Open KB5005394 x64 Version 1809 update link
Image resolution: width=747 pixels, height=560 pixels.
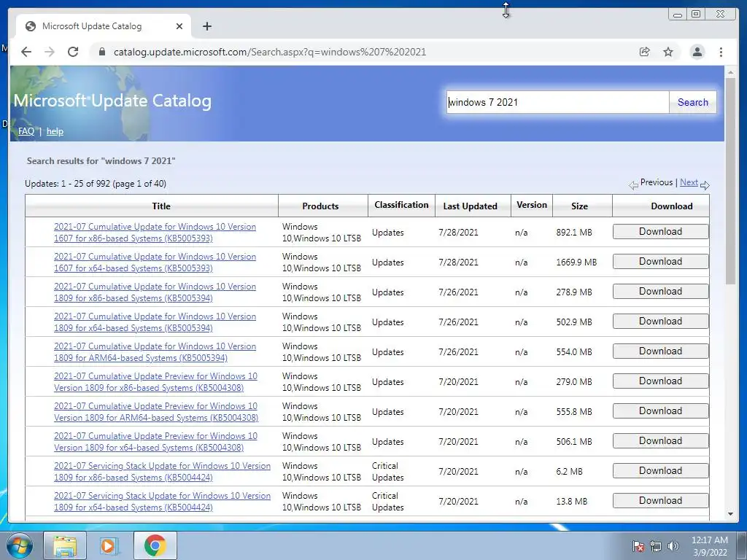pyautogui.click(x=155, y=322)
